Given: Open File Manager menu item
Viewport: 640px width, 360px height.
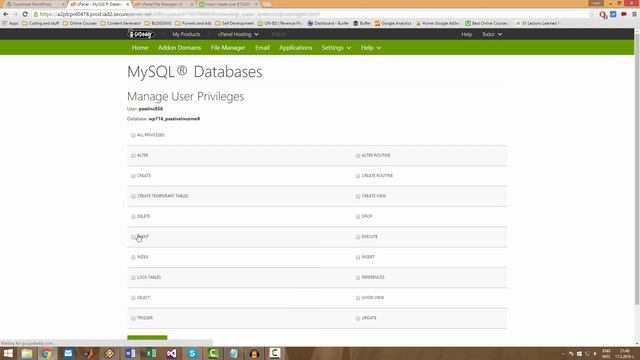Looking at the screenshot, I should coord(228,48).
